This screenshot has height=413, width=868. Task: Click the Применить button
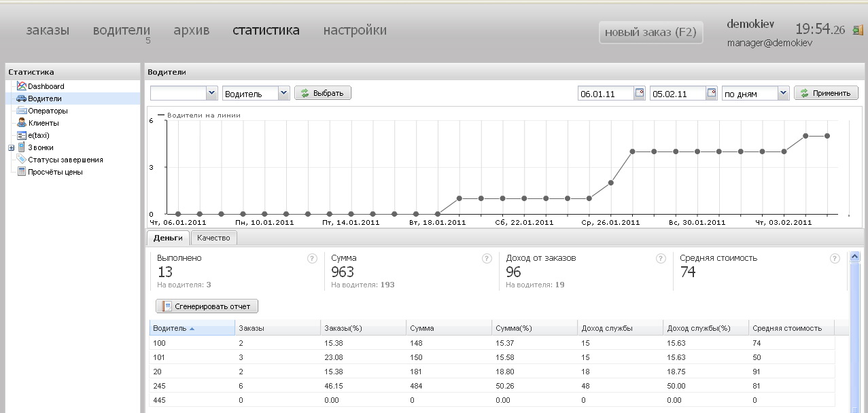826,93
